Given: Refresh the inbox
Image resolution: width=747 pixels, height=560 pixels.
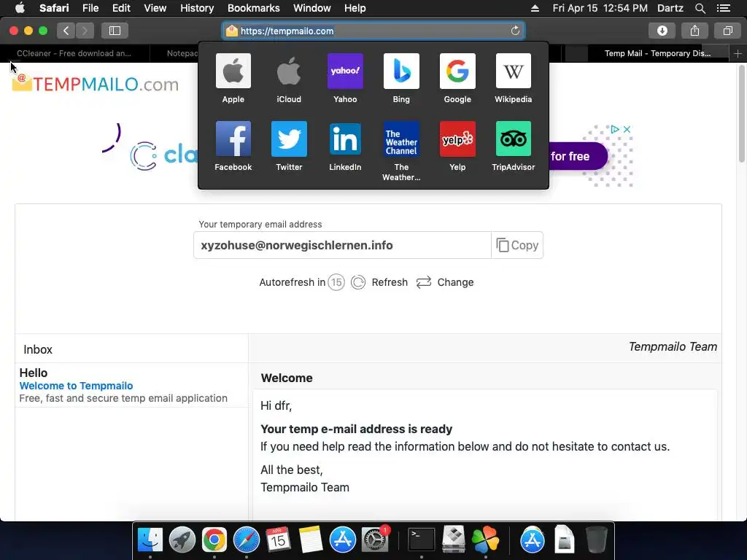Looking at the screenshot, I should tap(379, 282).
